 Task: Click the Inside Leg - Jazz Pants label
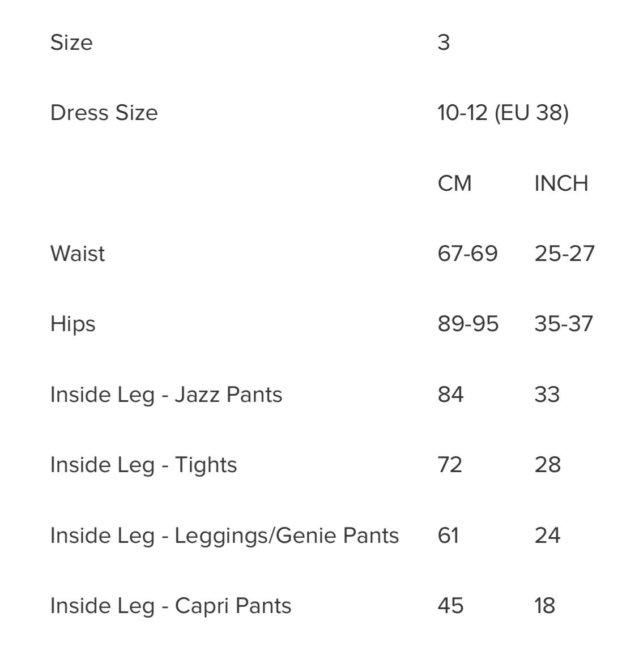coord(166,395)
